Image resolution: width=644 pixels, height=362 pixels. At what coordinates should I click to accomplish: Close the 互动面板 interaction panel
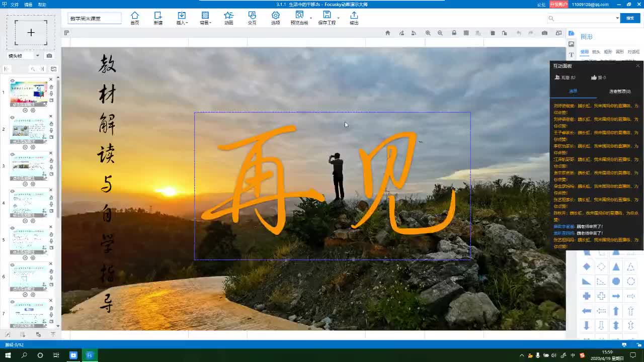(638, 66)
